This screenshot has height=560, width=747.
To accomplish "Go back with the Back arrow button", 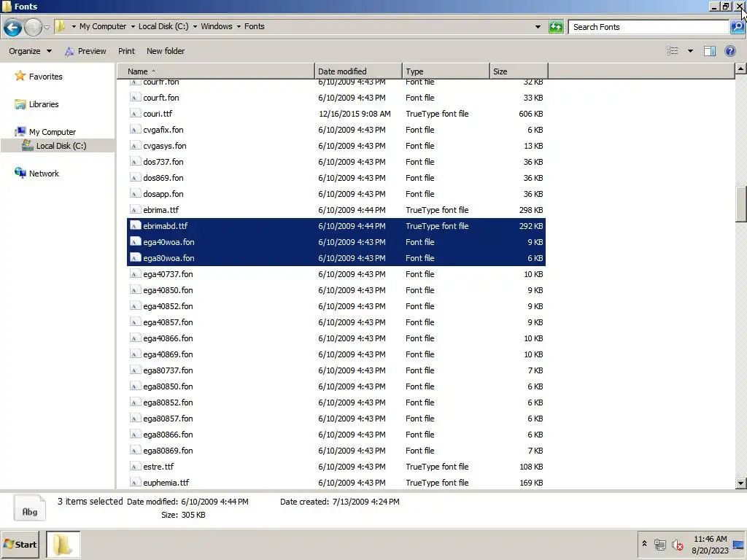I will [x=13, y=28].
